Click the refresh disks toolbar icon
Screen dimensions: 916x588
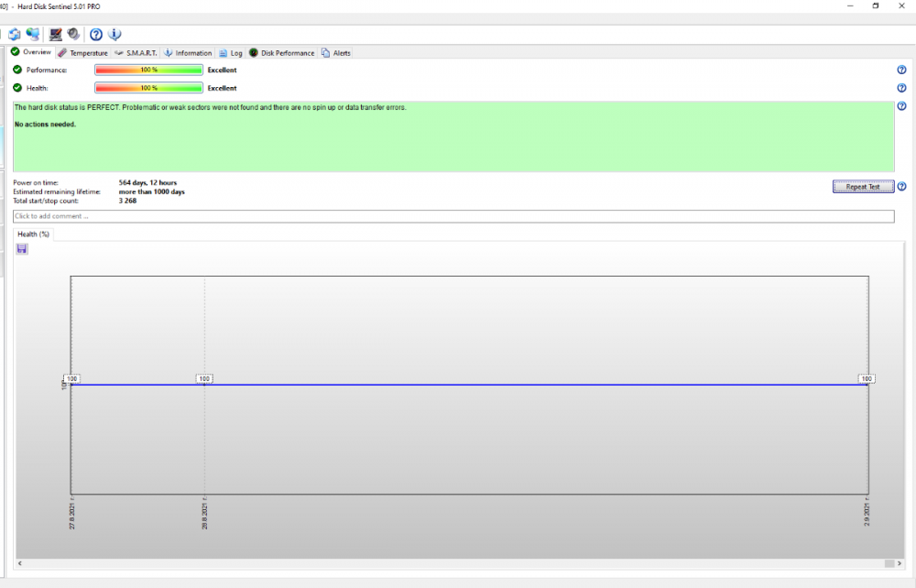pyautogui.click(x=15, y=35)
